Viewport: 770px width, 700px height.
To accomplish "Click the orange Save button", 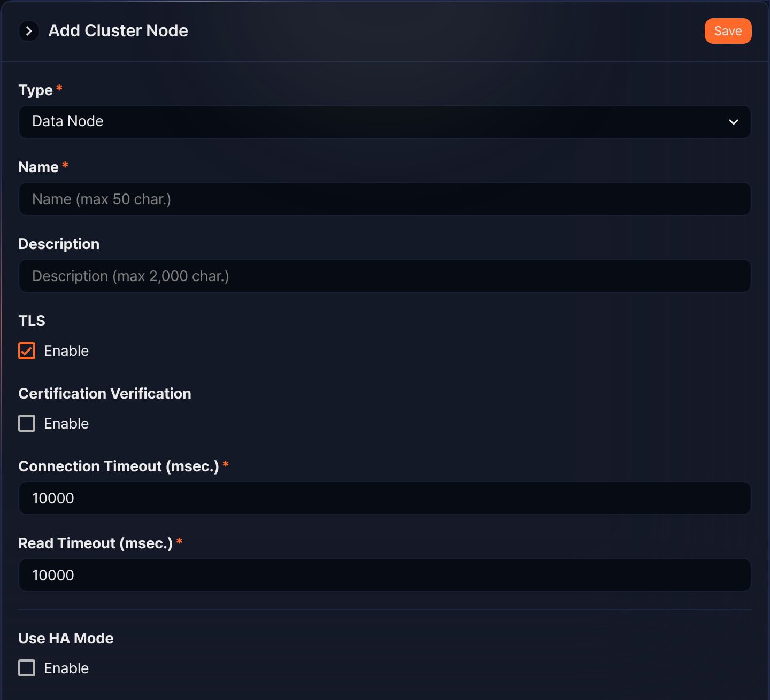I will pos(728,31).
